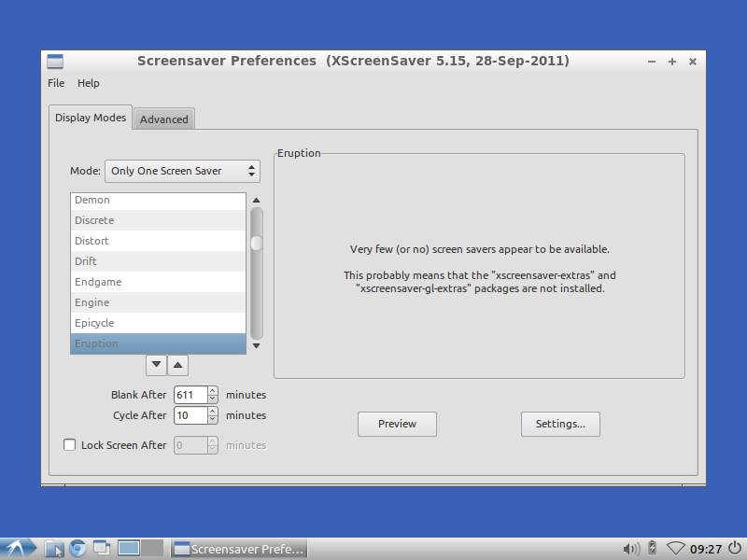Open the File menu
The height and width of the screenshot is (560, 747).
pos(56,83)
